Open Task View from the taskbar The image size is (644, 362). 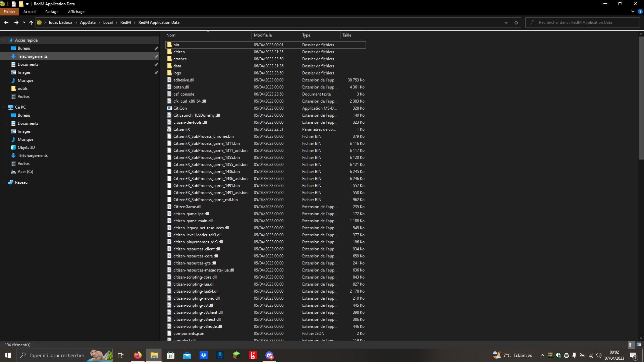121,355
